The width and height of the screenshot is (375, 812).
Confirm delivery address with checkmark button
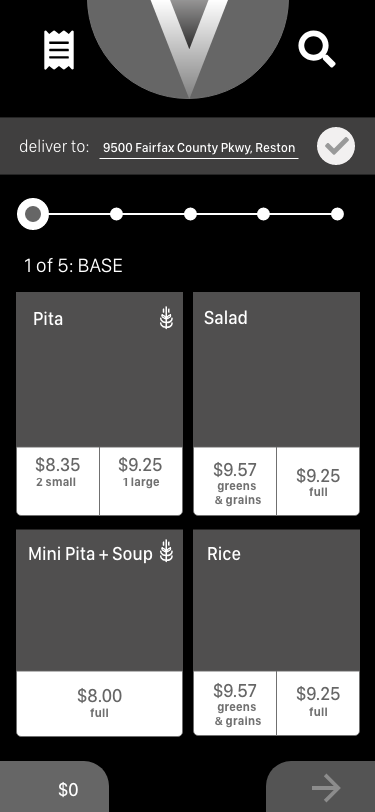[336, 146]
